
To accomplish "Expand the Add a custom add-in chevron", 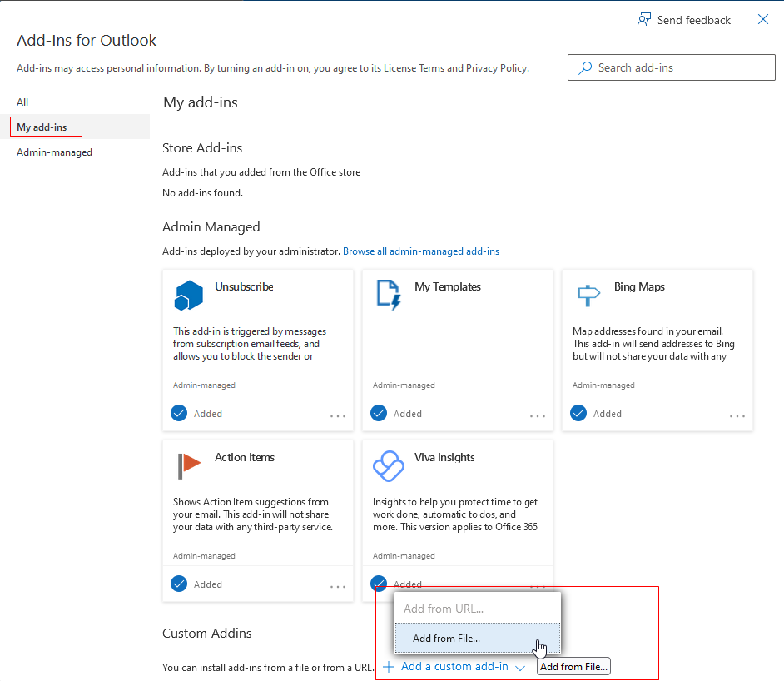I will coord(520,668).
